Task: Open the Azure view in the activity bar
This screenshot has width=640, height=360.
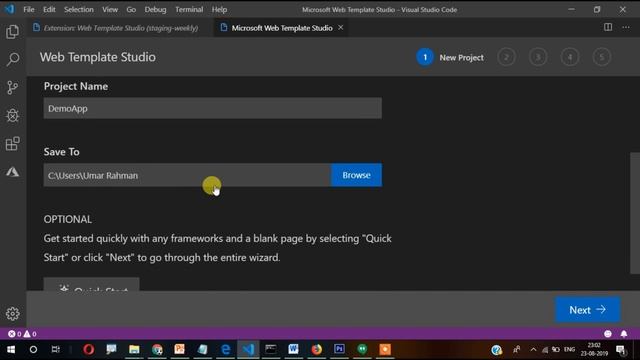Action: point(12,172)
